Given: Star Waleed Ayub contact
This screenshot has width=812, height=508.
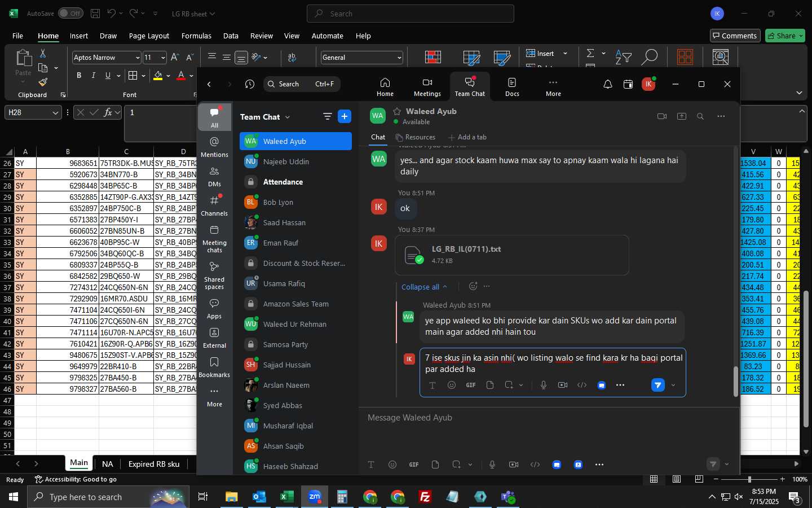Looking at the screenshot, I should click(397, 111).
